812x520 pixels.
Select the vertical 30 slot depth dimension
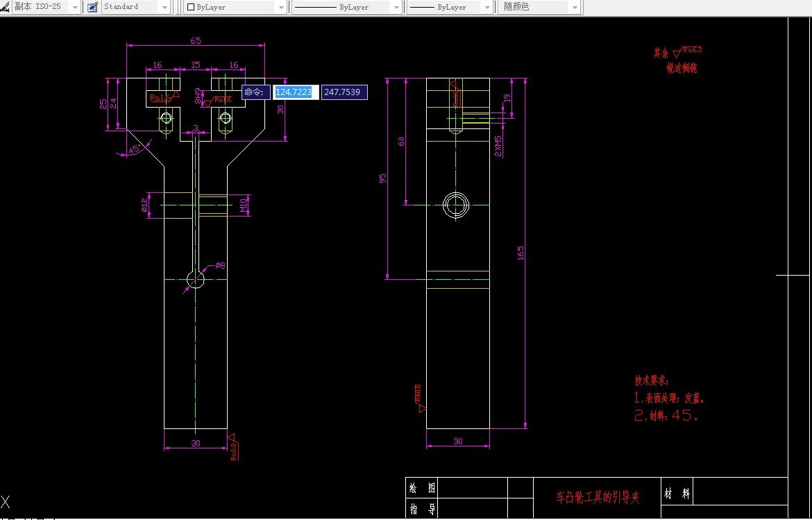point(280,109)
